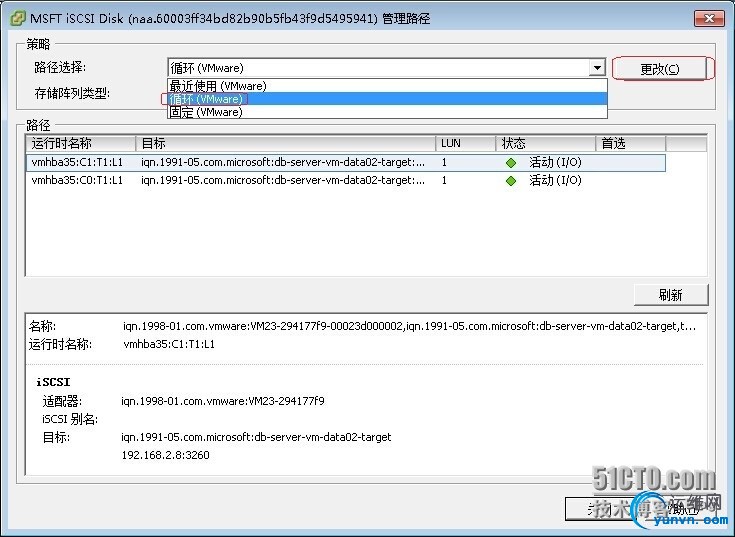Click the 更改(C) change button
The width and height of the screenshot is (735, 537).
click(x=659, y=69)
